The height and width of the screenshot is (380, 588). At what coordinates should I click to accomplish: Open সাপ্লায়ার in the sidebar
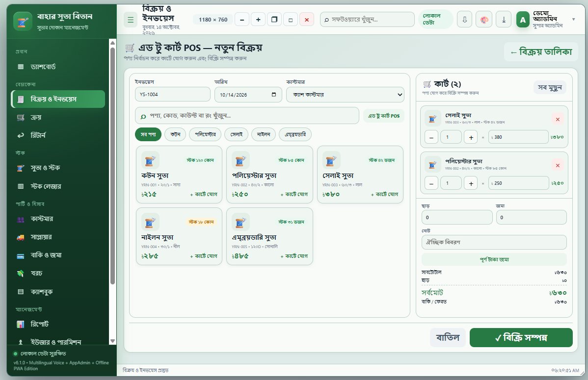tap(58, 237)
